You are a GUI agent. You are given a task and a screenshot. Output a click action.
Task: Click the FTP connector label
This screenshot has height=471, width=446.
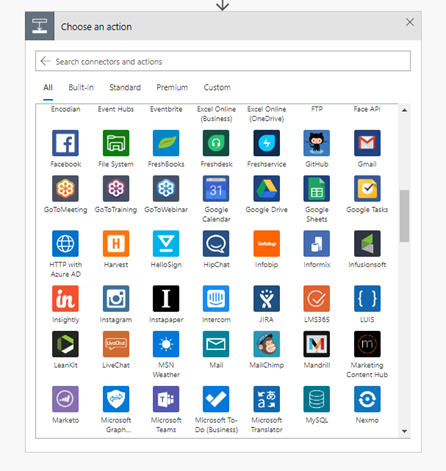pyautogui.click(x=317, y=109)
